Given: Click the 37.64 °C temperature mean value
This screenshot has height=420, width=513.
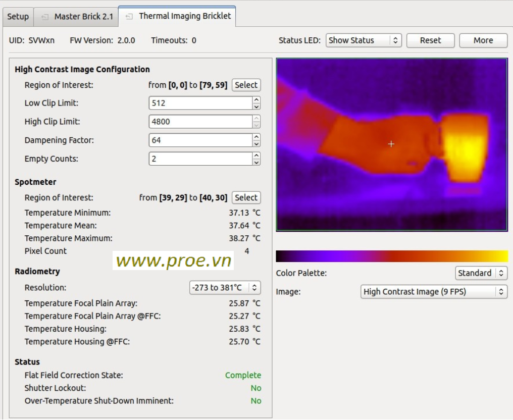Looking at the screenshot, I should (244, 225).
